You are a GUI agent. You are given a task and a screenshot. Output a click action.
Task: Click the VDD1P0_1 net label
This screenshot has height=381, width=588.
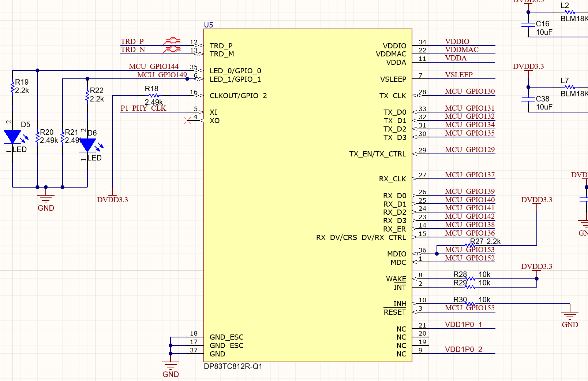(x=464, y=325)
